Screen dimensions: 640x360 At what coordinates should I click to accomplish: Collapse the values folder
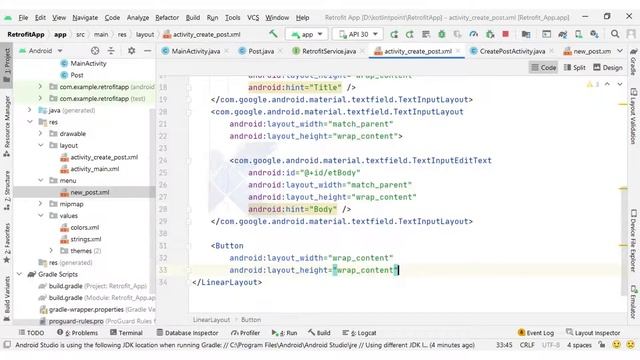pos(40,216)
